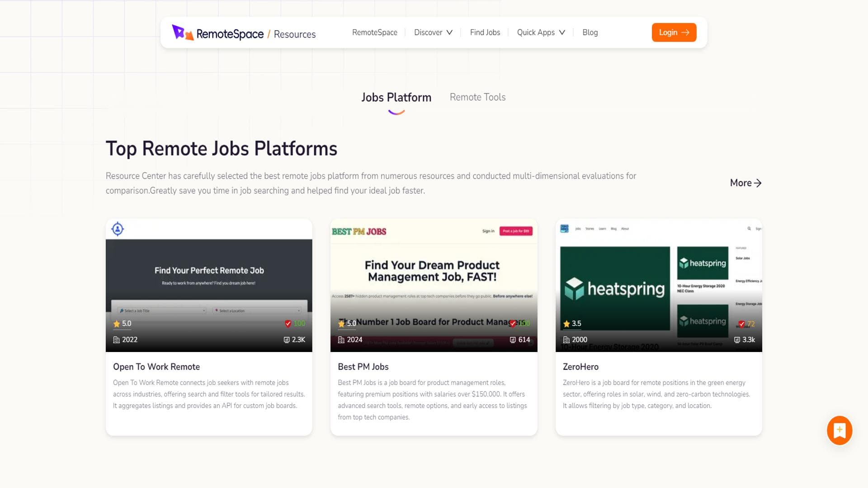Select the Jobs Platform tab
This screenshot has height=488, width=868.
coord(396,98)
